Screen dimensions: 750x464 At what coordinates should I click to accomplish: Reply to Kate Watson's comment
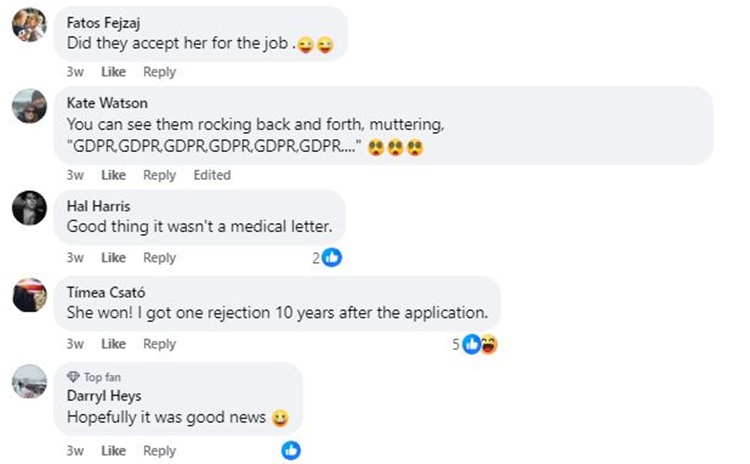[159, 175]
